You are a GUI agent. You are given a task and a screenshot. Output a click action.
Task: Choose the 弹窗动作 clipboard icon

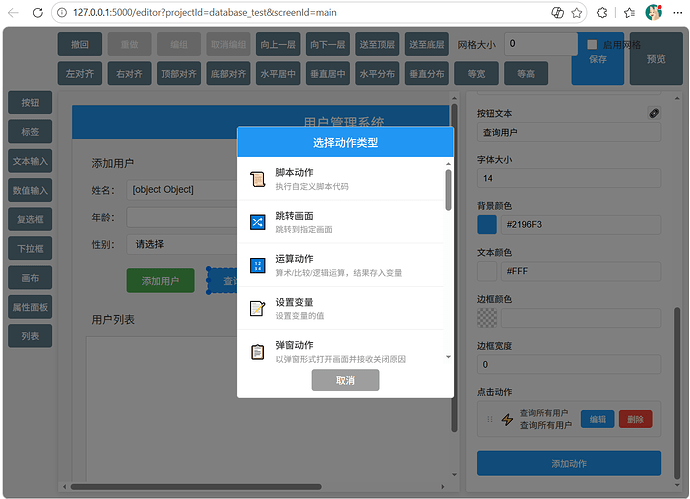coord(257,352)
